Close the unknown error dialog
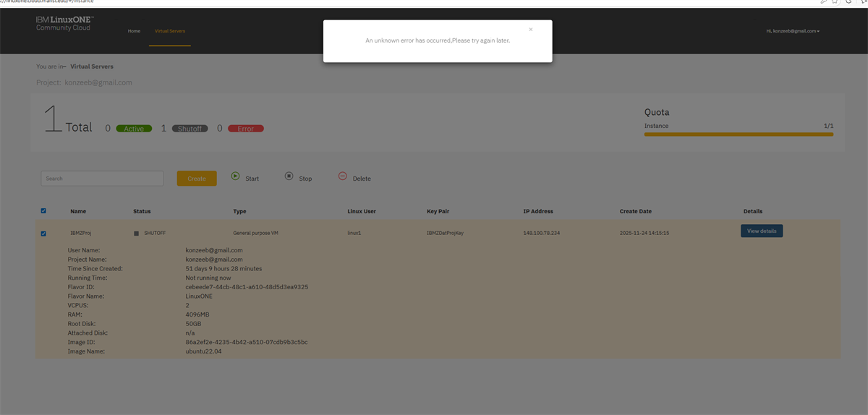The width and height of the screenshot is (868, 415). (530, 30)
